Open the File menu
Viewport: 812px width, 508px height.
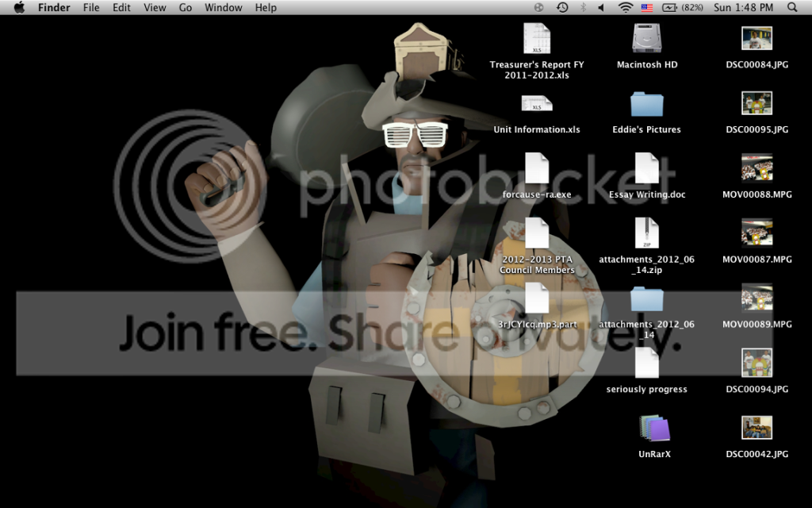tap(91, 7)
